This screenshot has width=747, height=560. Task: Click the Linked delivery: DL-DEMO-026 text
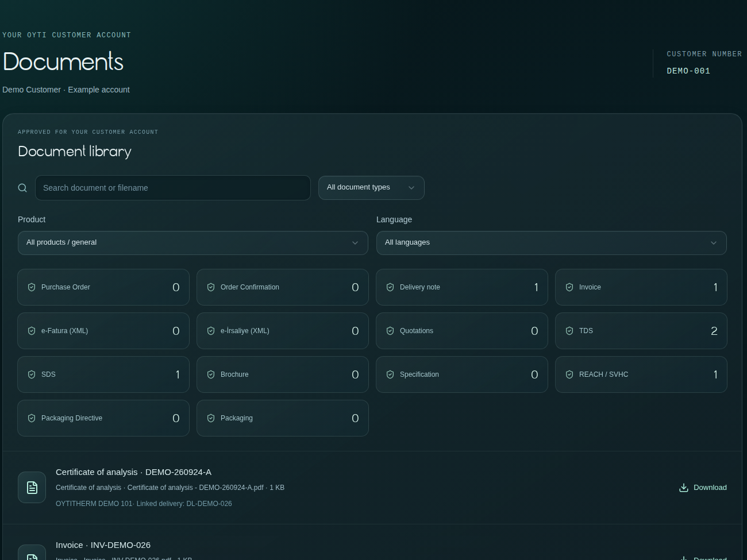point(184,504)
